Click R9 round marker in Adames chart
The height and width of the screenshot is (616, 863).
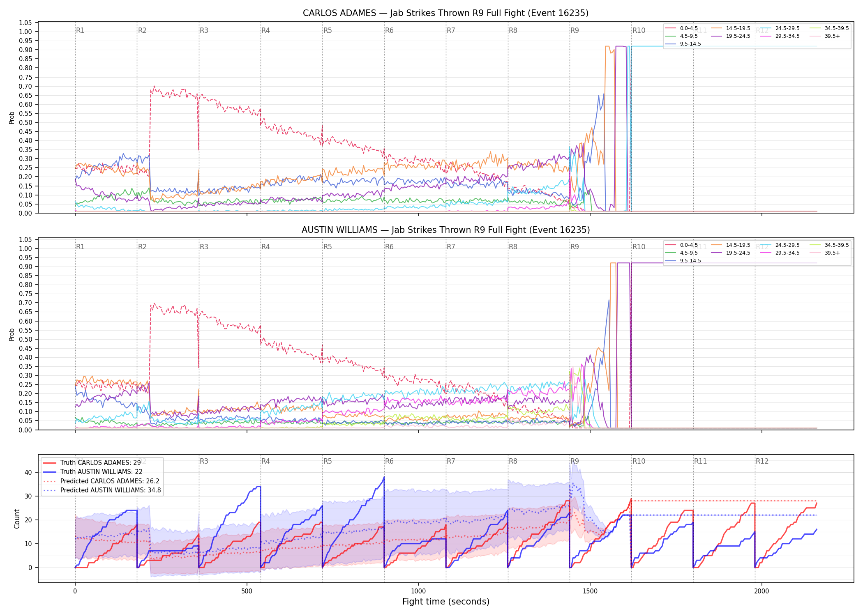point(575,30)
